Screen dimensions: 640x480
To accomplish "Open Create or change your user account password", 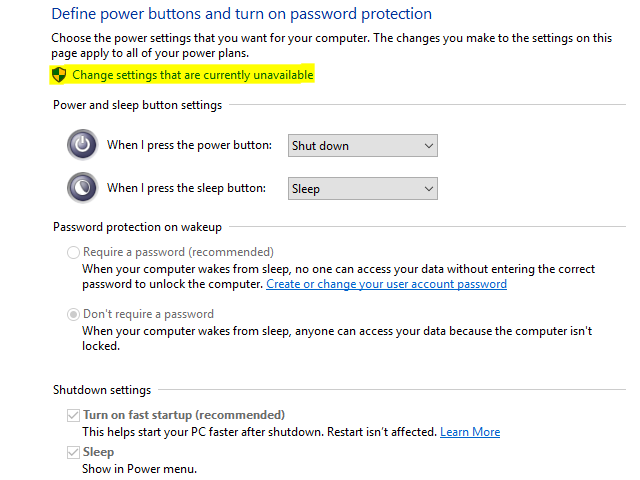I will [386, 284].
